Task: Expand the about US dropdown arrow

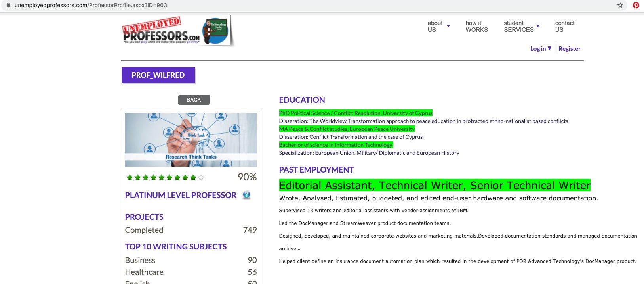Action: 448,26
